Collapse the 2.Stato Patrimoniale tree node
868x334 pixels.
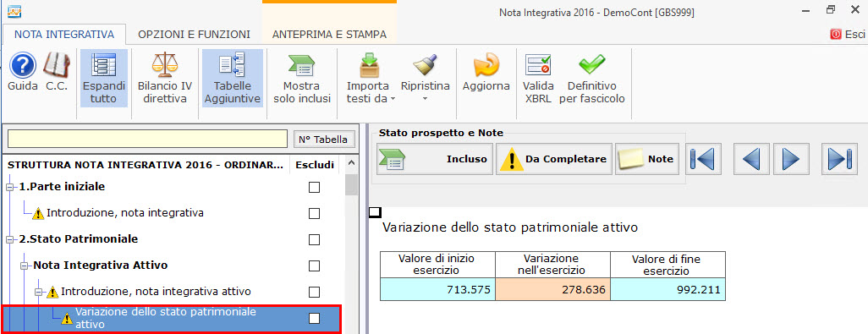[x=9, y=239]
